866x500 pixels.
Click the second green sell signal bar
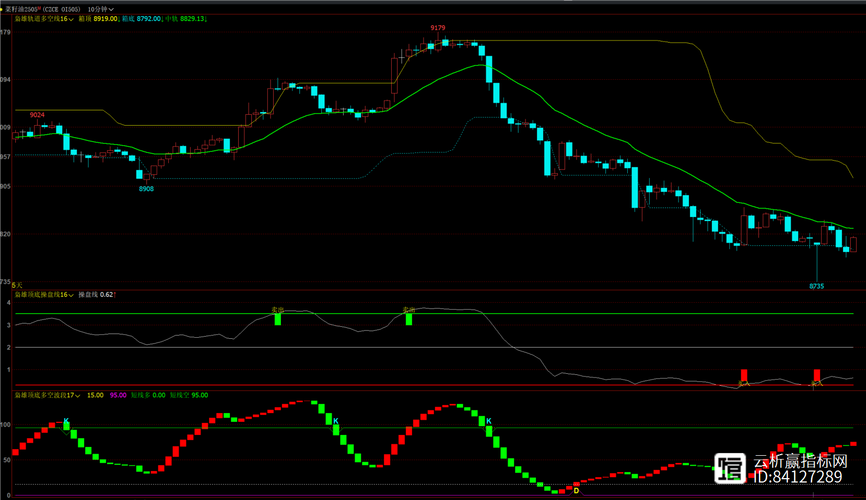408,318
